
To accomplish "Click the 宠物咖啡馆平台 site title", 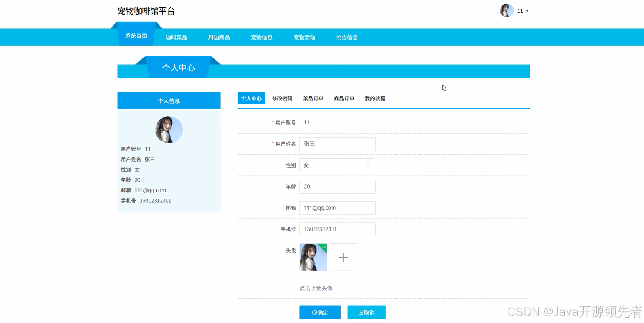I will (146, 11).
